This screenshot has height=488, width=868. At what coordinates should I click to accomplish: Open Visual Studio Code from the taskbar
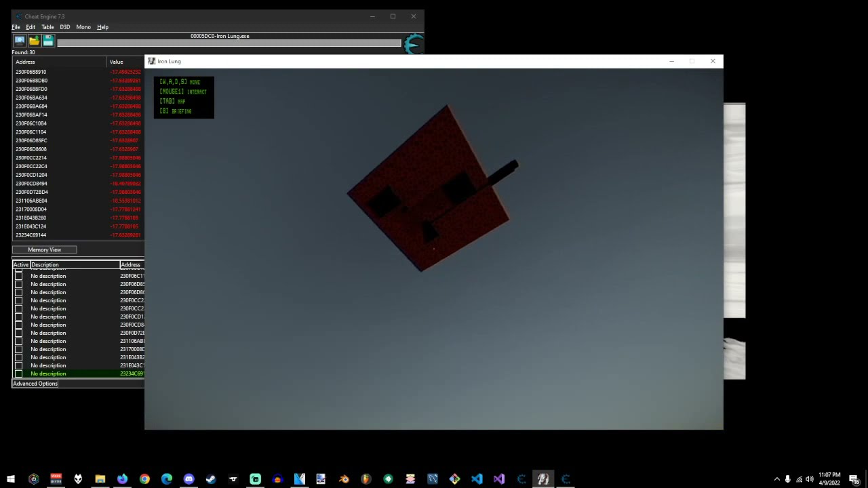[477, 479]
